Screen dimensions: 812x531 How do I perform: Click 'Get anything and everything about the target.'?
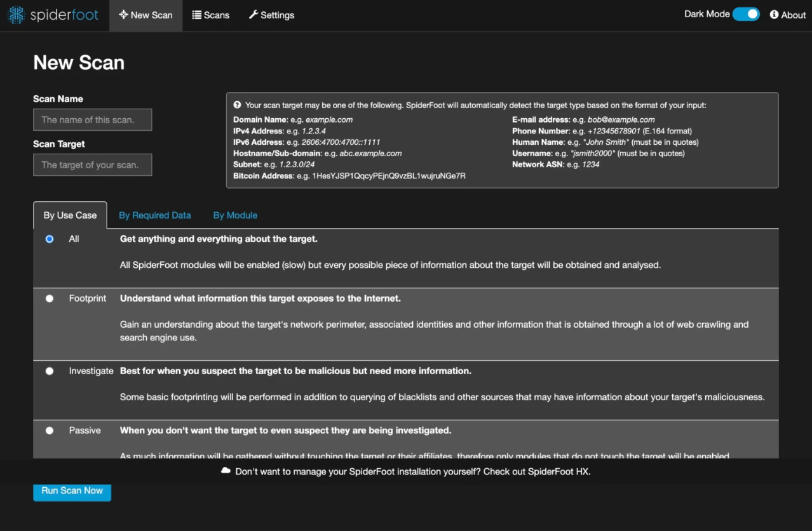click(x=219, y=239)
